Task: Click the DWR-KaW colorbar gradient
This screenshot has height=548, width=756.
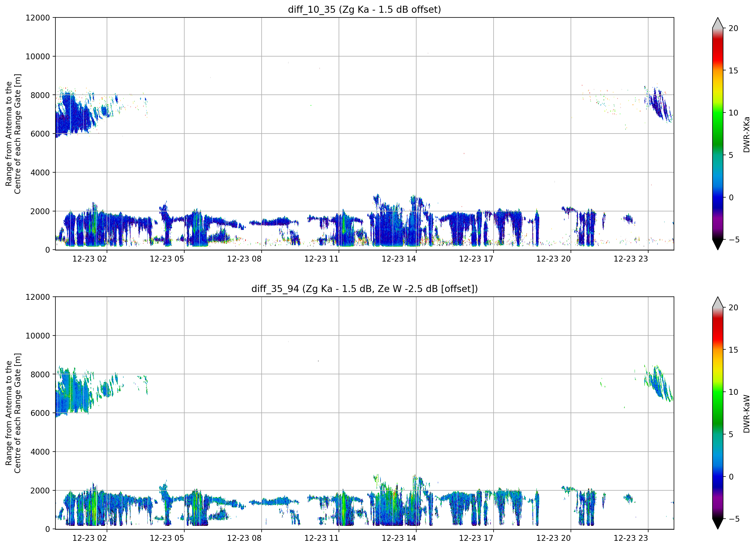Action: tap(718, 413)
